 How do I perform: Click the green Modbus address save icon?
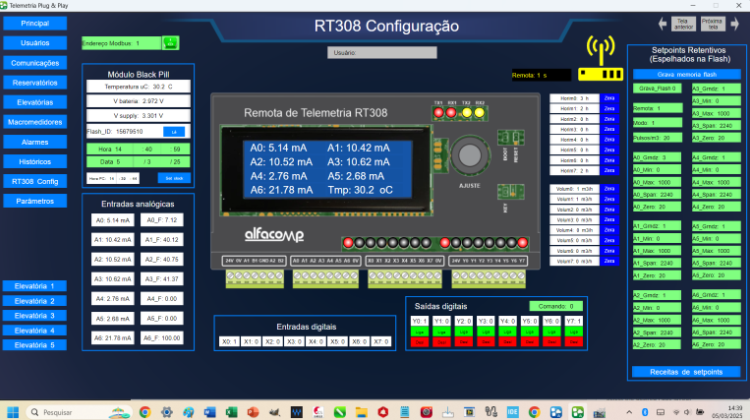pos(170,43)
